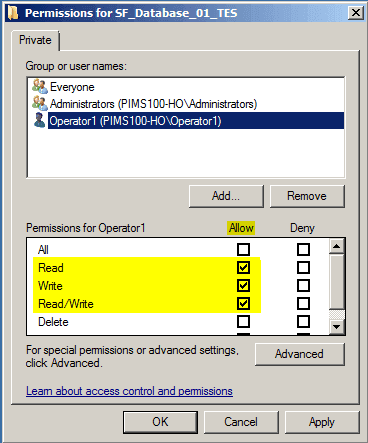368x443 pixels.
Task: Confirm with the OK button
Action: point(160,422)
